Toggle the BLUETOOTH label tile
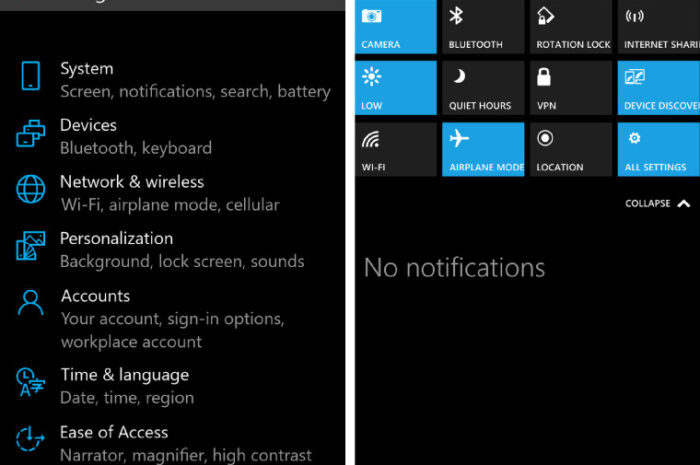 coord(475,45)
